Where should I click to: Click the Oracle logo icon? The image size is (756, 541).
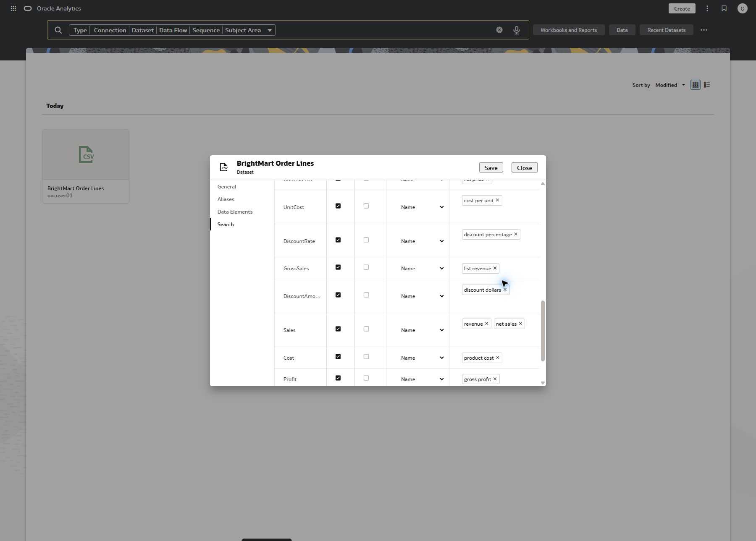[28, 8]
